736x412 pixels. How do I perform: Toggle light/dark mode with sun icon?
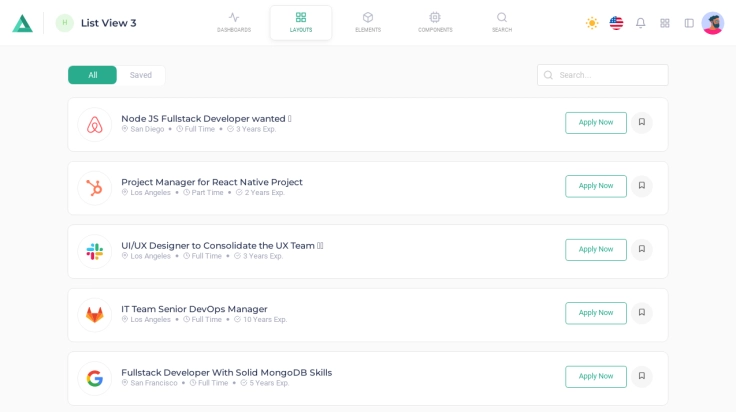(592, 23)
